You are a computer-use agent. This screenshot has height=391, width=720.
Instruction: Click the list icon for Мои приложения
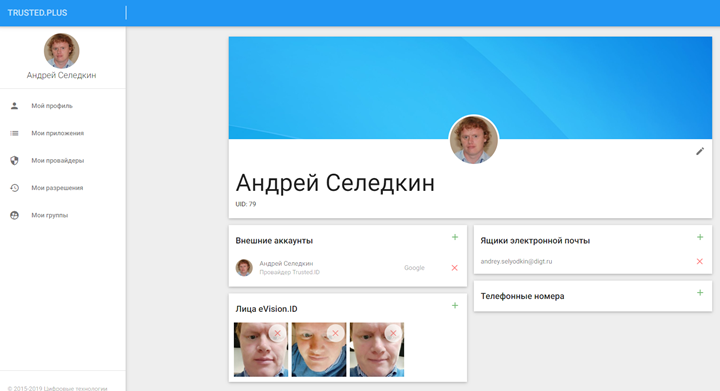pos(15,133)
